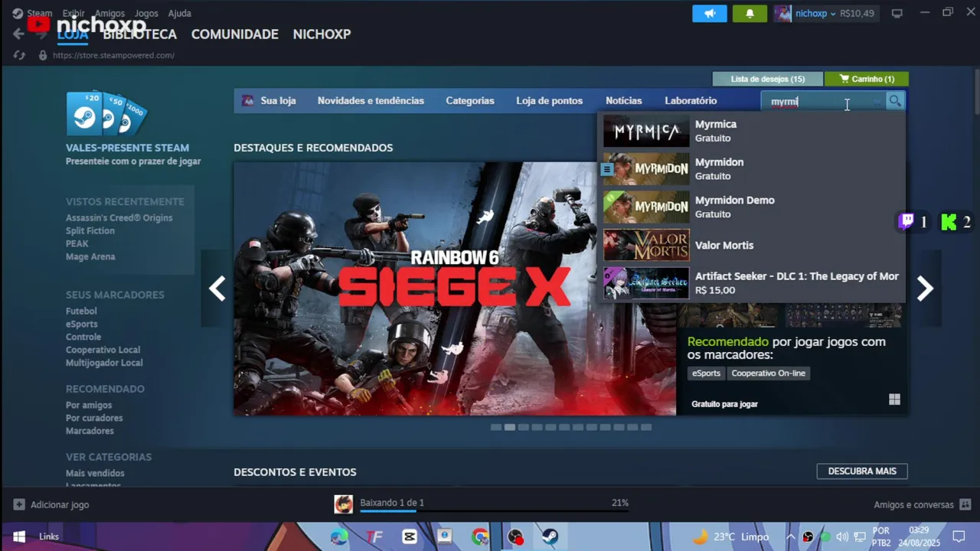Open the Steam menu
Image resolution: width=980 pixels, height=551 pixels.
tap(39, 13)
